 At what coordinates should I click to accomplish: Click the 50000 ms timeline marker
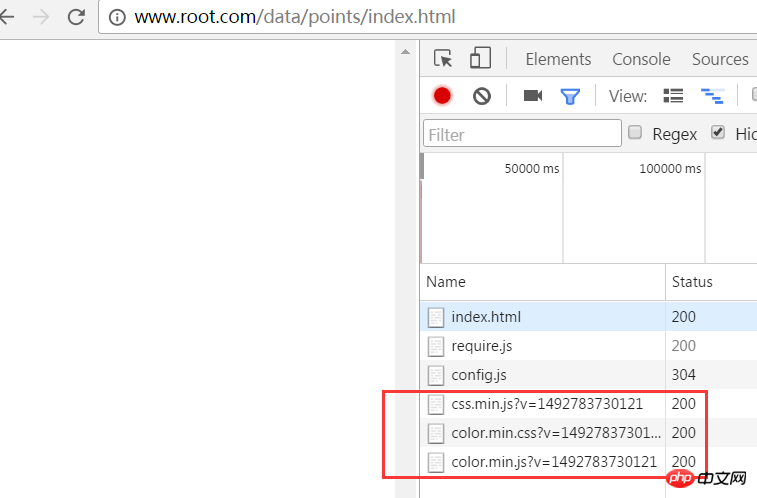pyautogui.click(x=532, y=168)
